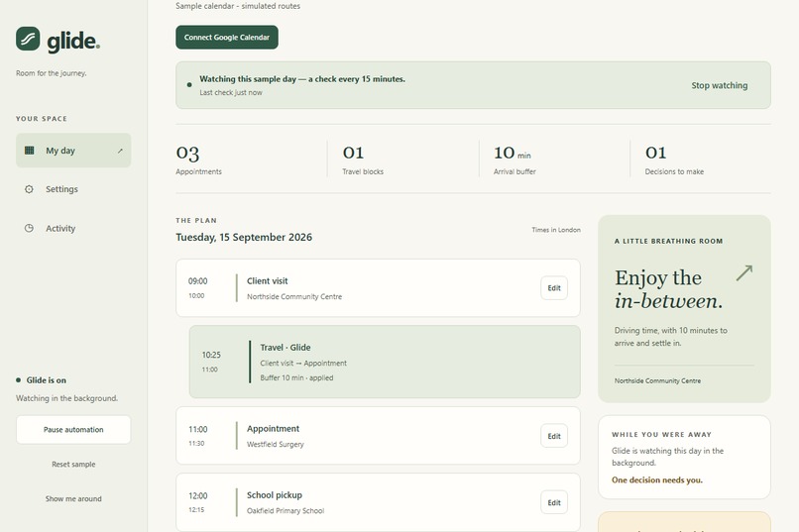Click 'Glide is on' status text
799x532 pixels.
tap(46, 380)
